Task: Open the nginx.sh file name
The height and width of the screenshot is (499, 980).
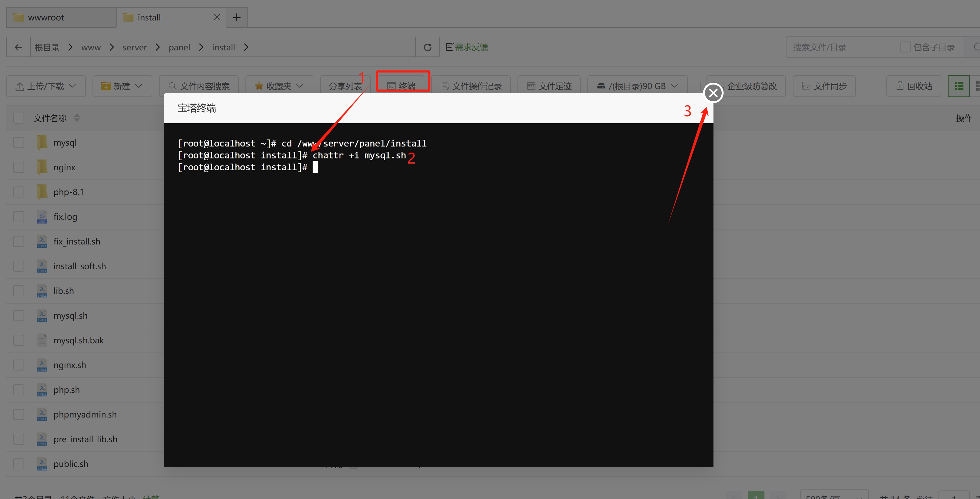Action: (70, 365)
